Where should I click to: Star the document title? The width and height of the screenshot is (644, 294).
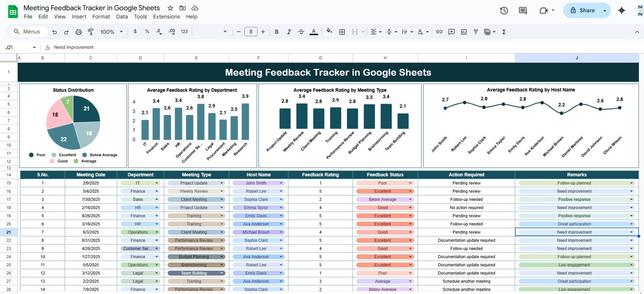tap(171, 8)
